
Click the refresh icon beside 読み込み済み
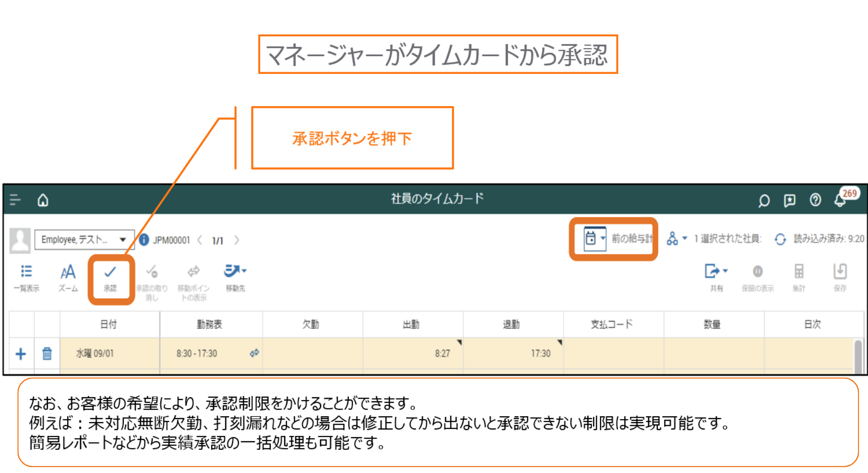(780, 239)
